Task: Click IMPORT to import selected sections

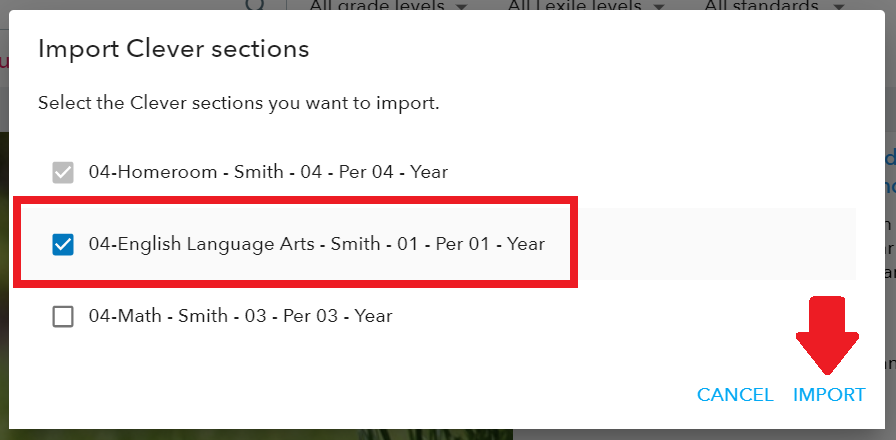Action: [x=829, y=395]
